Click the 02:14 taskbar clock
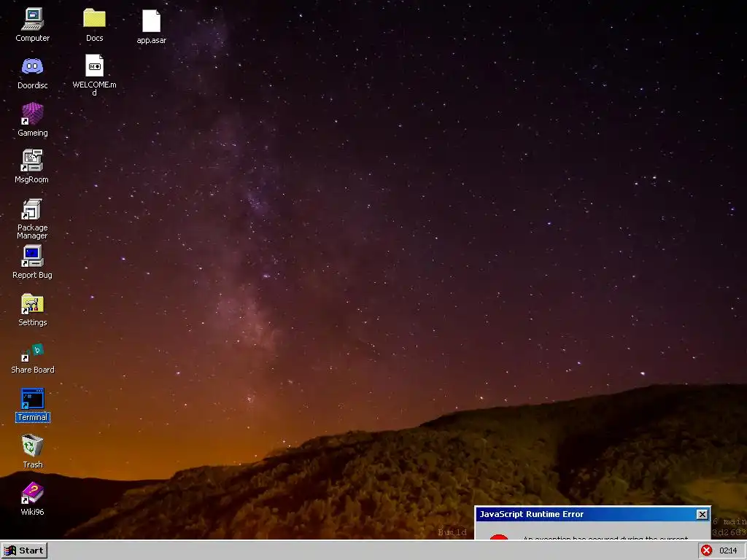The width and height of the screenshot is (747, 560). pyautogui.click(x=728, y=551)
